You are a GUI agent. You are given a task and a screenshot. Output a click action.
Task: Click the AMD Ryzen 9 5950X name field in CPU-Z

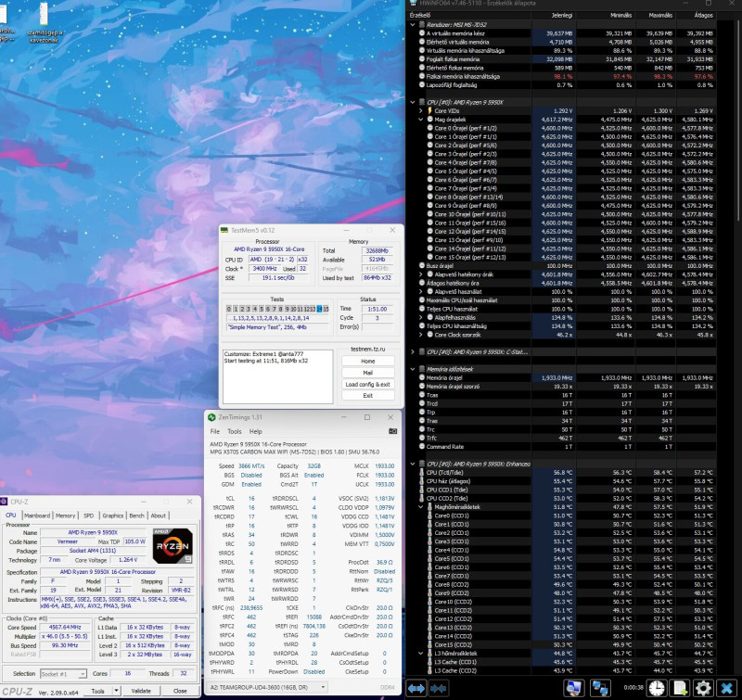[93, 532]
